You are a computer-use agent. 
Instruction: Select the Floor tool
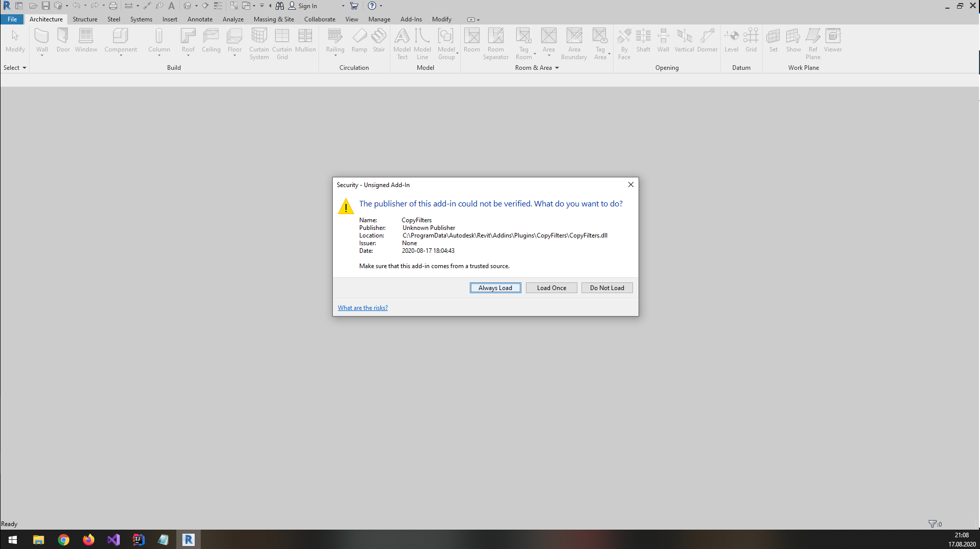coord(234,41)
